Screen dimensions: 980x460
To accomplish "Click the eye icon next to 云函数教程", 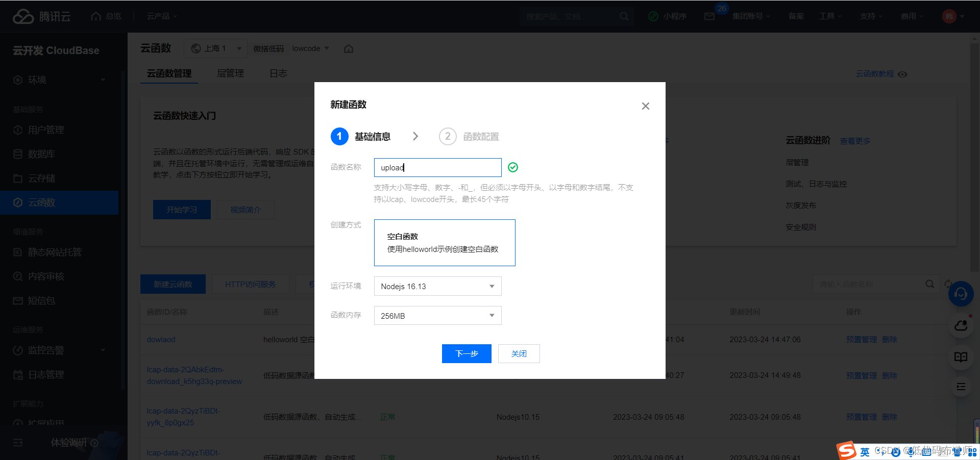I will [x=902, y=74].
